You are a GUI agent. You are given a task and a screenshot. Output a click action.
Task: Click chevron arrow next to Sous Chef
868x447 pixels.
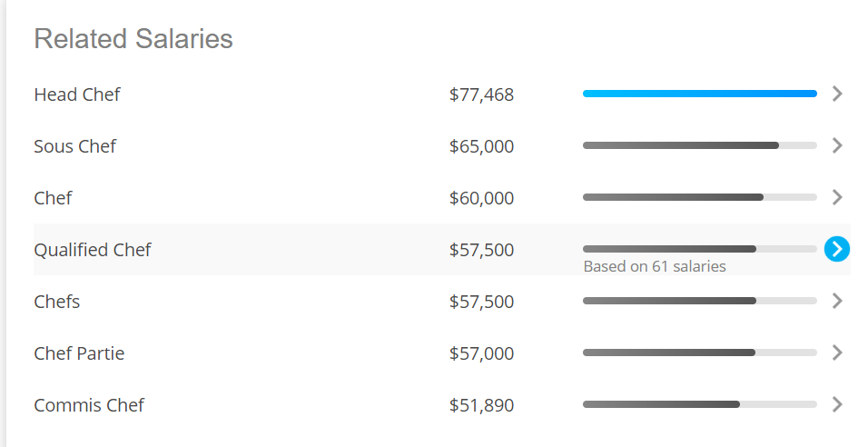837,145
